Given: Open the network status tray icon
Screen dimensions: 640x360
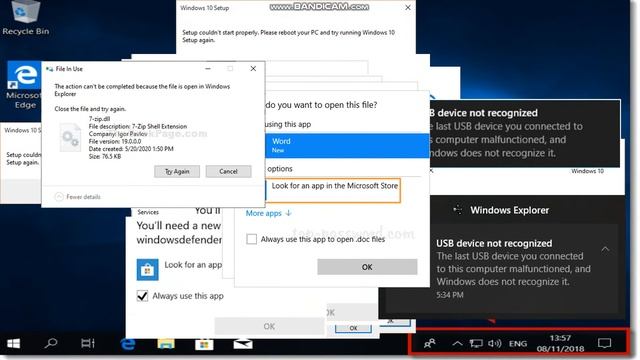Looking at the screenshot, I should click(476, 344).
